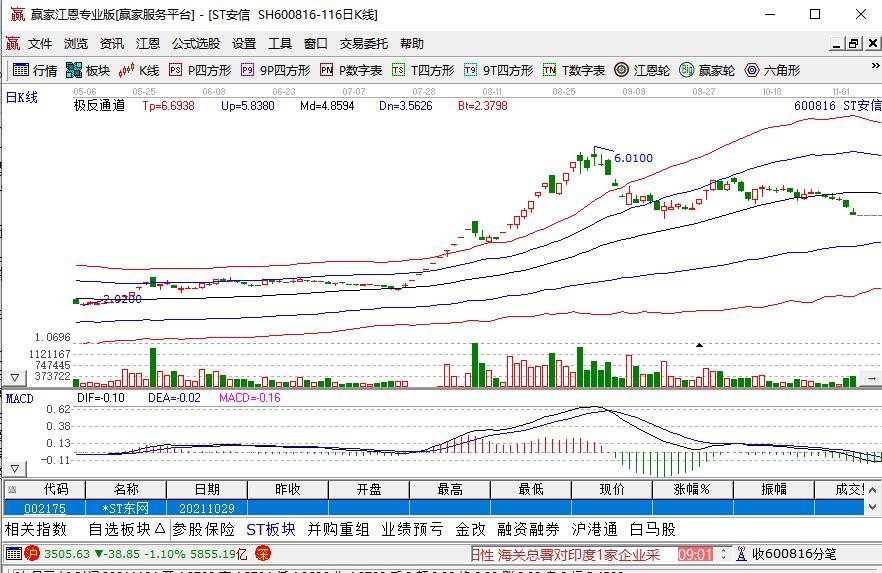This screenshot has height=573, width=882.
Task: Open the T四方形 tool
Action: coord(423,70)
